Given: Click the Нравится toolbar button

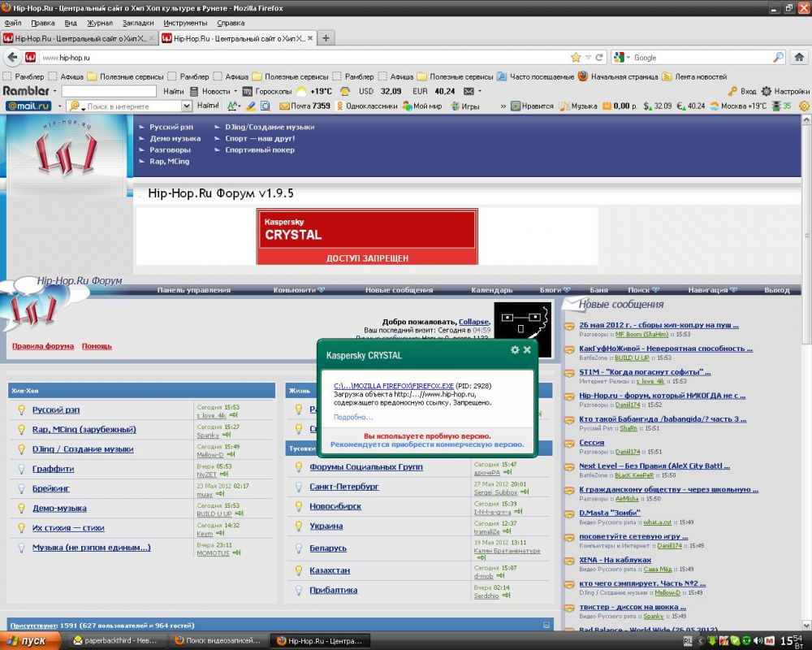Looking at the screenshot, I should (532, 106).
